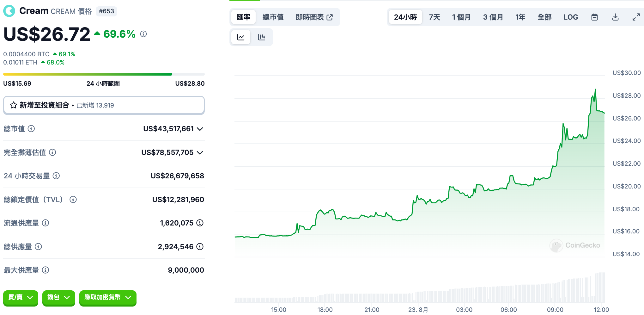Viewport: 644px width, 315px height.
Task: Open the 賺取加密貨幣 dropdown
Action: click(x=108, y=298)
